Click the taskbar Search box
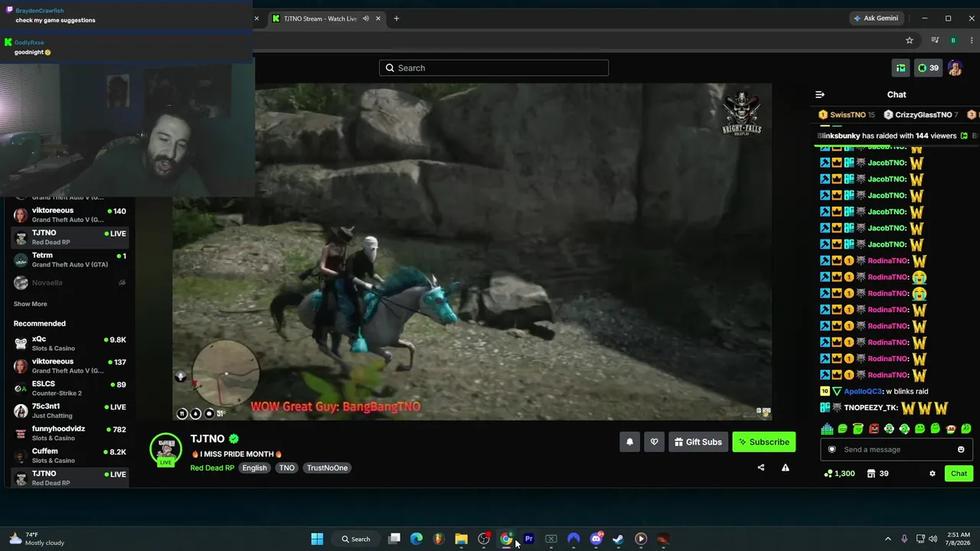The width and height of the screenshot is (980, 551). pyautogui.click(x=356, y=539)
